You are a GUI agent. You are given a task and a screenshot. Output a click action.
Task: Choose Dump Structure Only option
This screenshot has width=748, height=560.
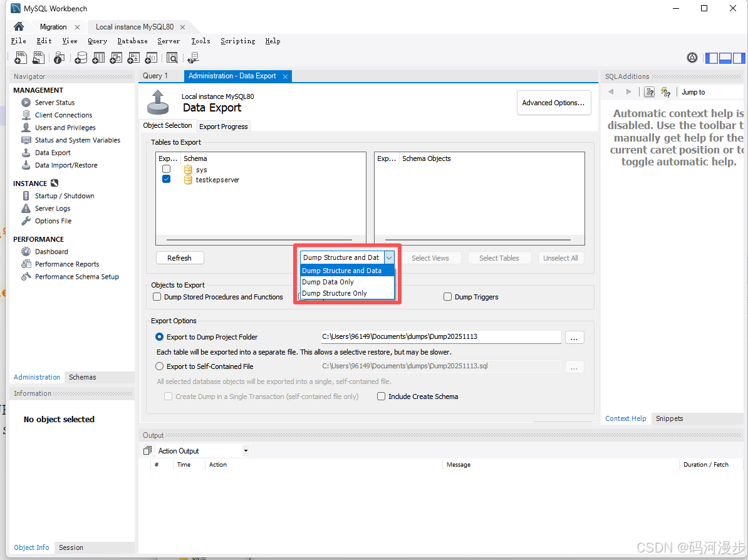coord(347,293)
